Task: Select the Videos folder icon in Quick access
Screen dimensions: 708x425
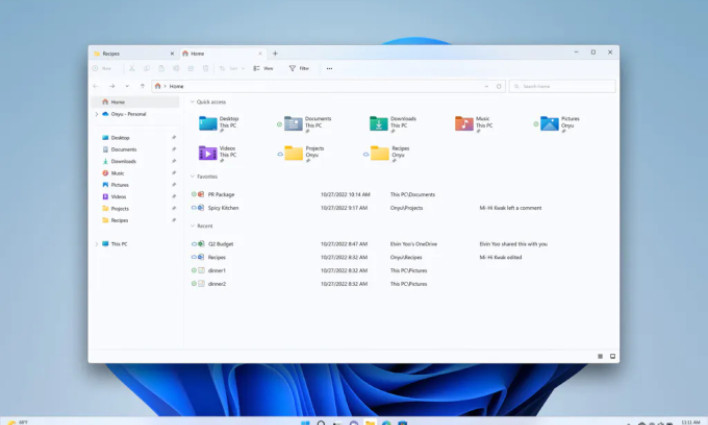Action: [208, 153]
